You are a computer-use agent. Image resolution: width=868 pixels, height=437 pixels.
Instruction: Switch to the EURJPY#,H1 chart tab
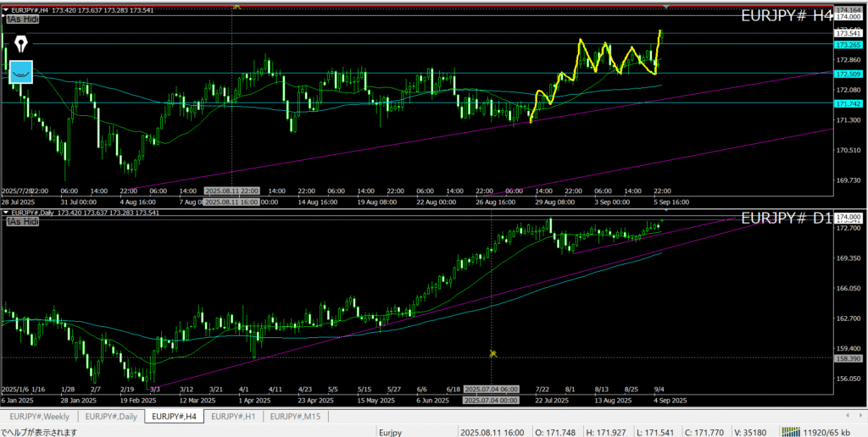(233, 416)
